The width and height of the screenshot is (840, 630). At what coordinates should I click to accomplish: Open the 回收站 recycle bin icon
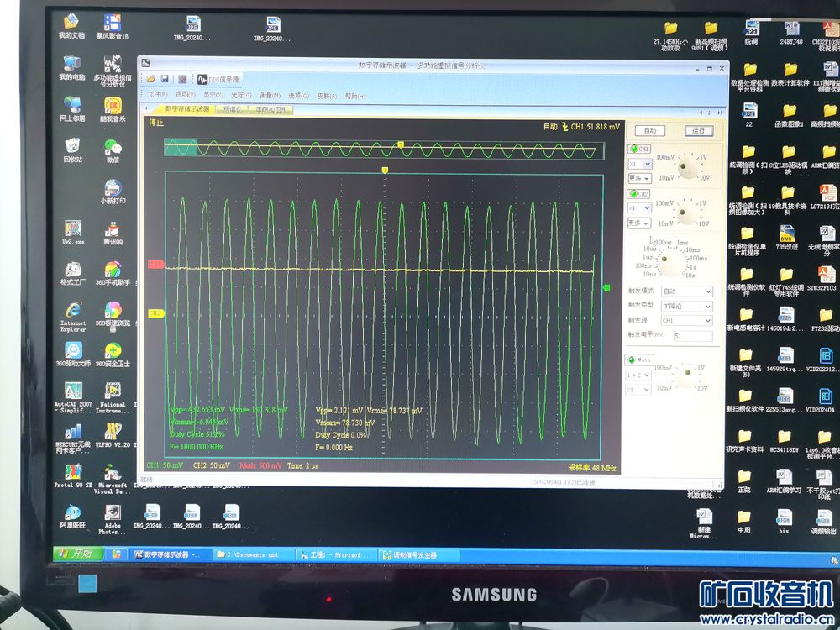click(73, 148)
